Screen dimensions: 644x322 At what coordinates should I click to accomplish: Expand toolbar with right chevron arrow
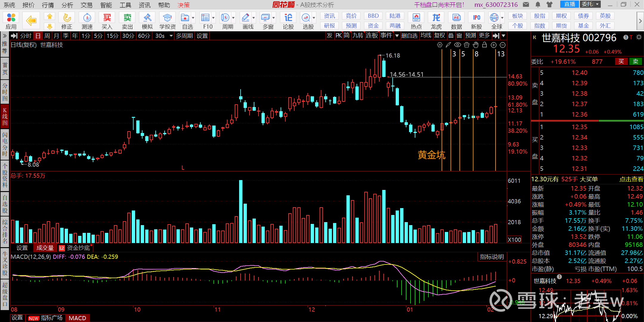[x=640, y=21]
